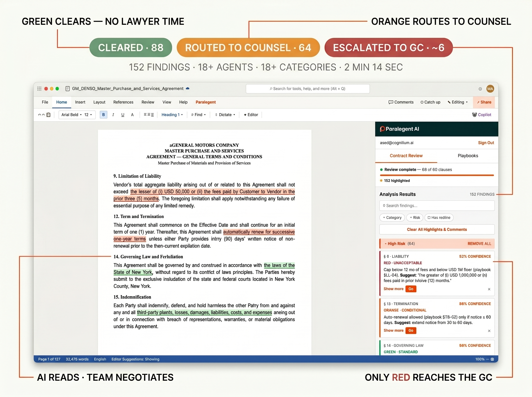Open the Editing mode dropdown
The image size is (532, 397).
click(458, 102)
